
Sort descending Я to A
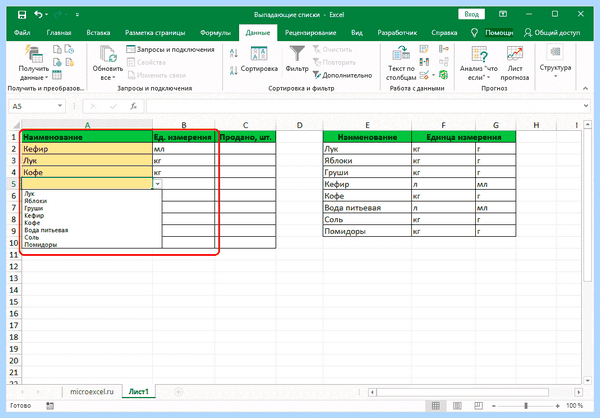tap(233, 70)
